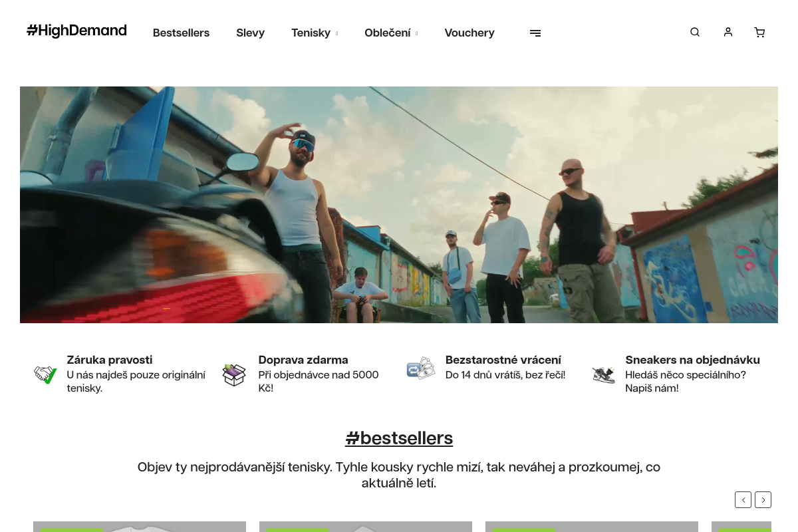This screenshot has height=532, width=798.
Task: Open the Slevy menu item
Action: pos(251,33)
